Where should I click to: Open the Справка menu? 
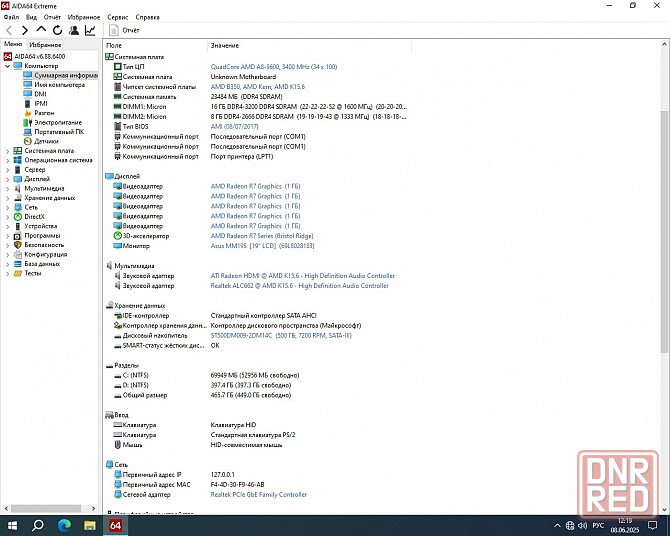[147, 17]
